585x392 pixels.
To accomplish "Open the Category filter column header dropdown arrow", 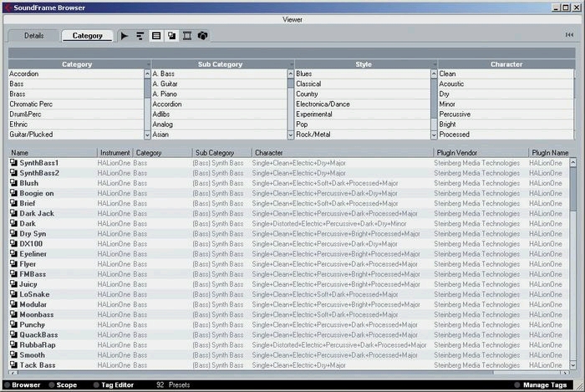I will tap(148, 64).
